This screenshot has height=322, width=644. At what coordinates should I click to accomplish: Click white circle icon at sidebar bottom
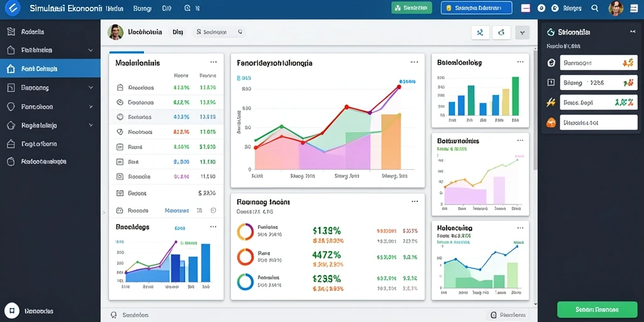coord(12,311)
